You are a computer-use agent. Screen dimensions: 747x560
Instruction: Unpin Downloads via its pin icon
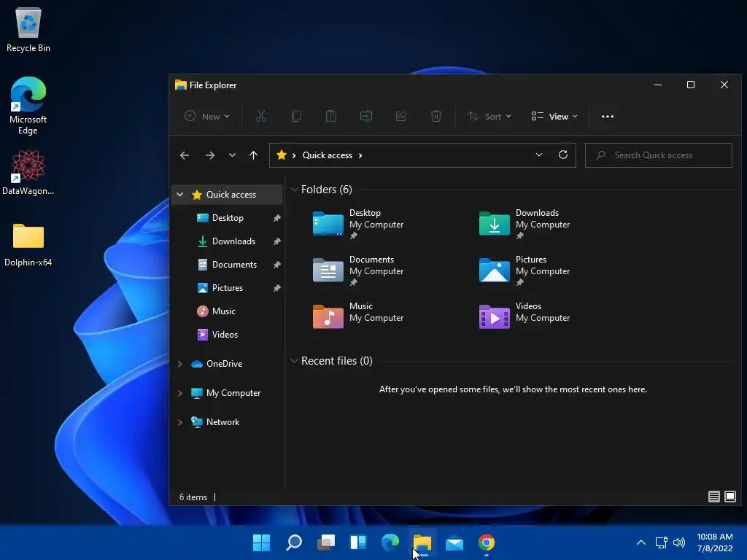click(x=276, y=241)
